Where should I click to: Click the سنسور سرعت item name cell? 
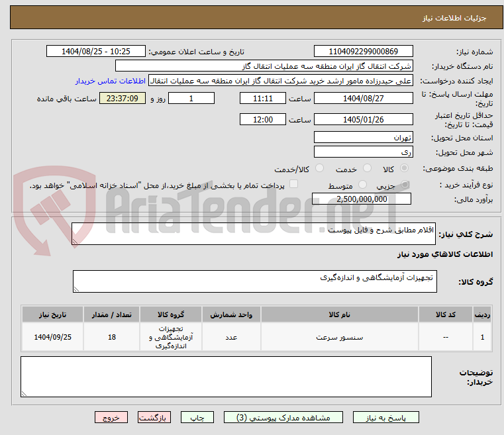(x=340, y=337)
